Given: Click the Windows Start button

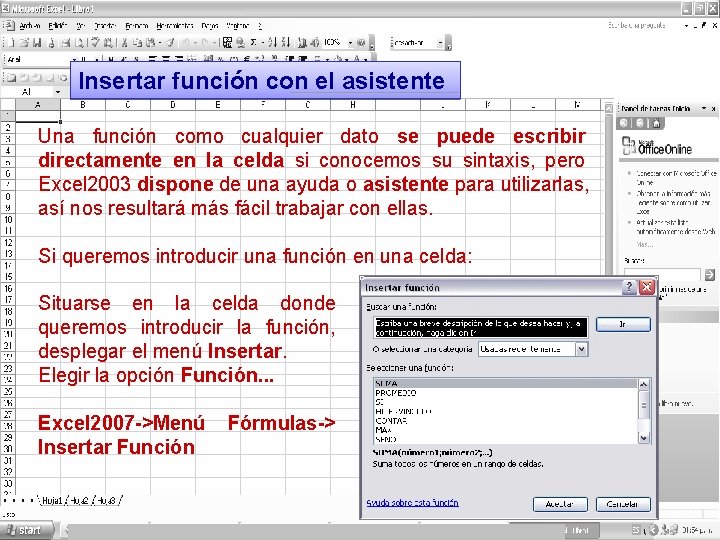Looking at the screenshot, I should click(25, 530).
